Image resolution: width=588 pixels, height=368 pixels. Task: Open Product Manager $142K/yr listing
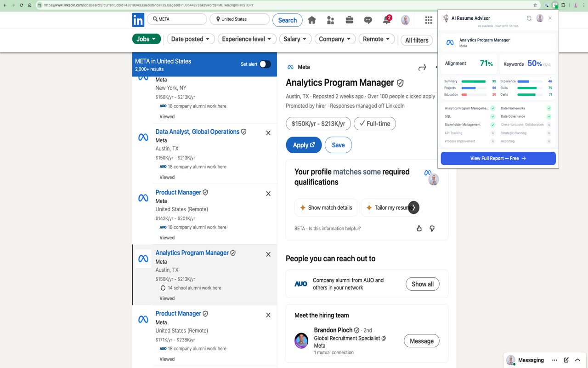coord(178,192)
